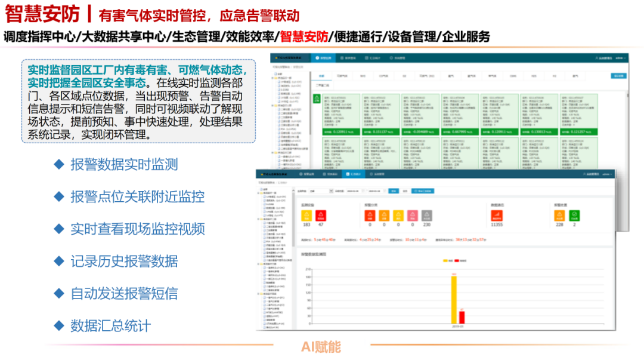Open the gas card reading -0.054689

[x=420, y=115]
